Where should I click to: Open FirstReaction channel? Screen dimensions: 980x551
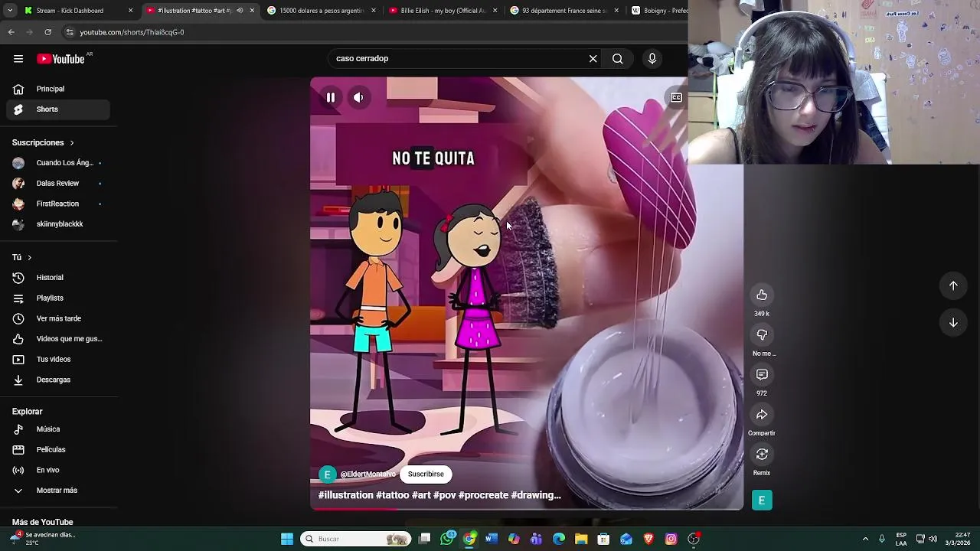(58, 204)
